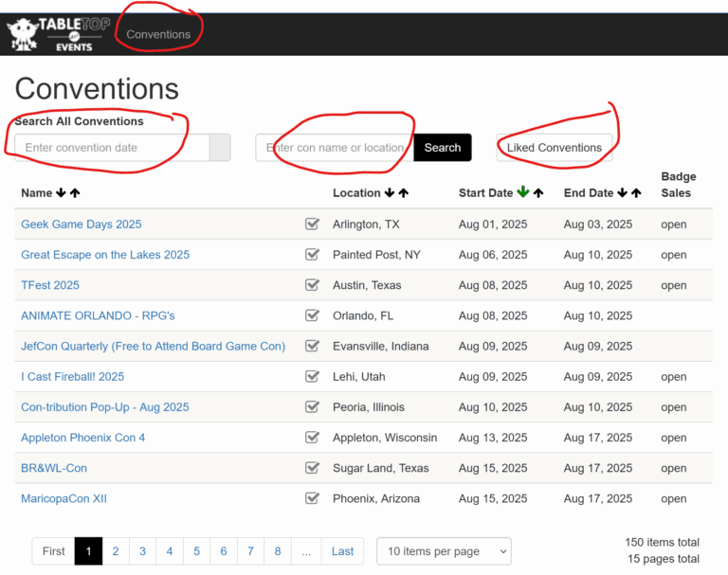Show Liked Conventions

554,148
